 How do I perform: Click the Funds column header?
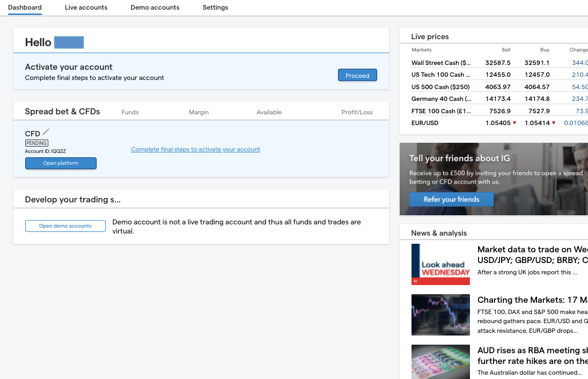pyautogui.click(x=130, y=112)
